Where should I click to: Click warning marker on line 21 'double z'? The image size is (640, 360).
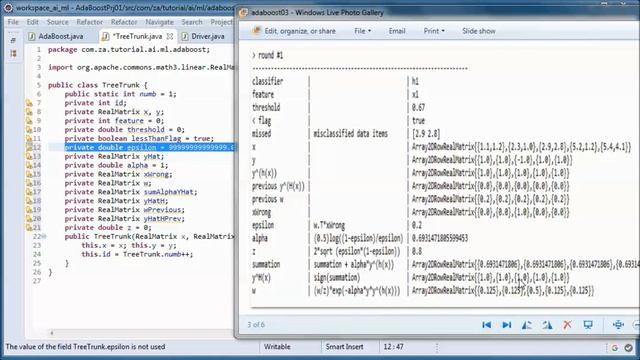[29, 228]
